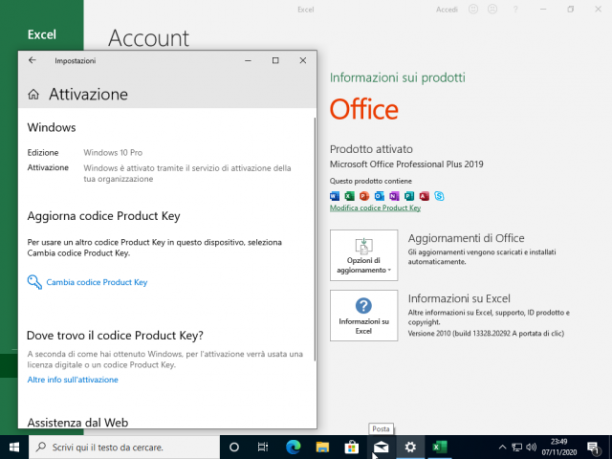Go to Settings home via house icon
The image size is (612, 459).
click(34, 94)
